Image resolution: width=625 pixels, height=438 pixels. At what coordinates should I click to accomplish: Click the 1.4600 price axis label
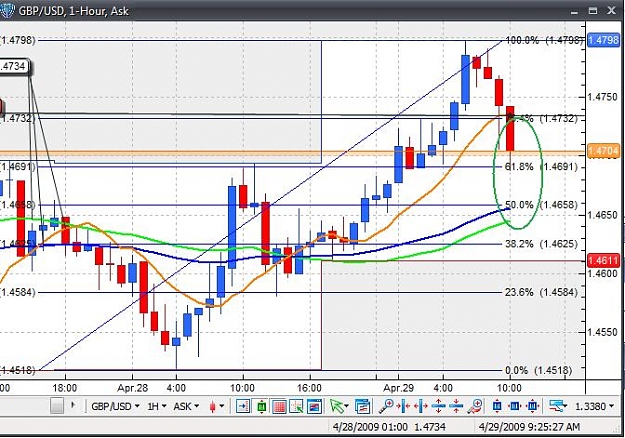603,274
